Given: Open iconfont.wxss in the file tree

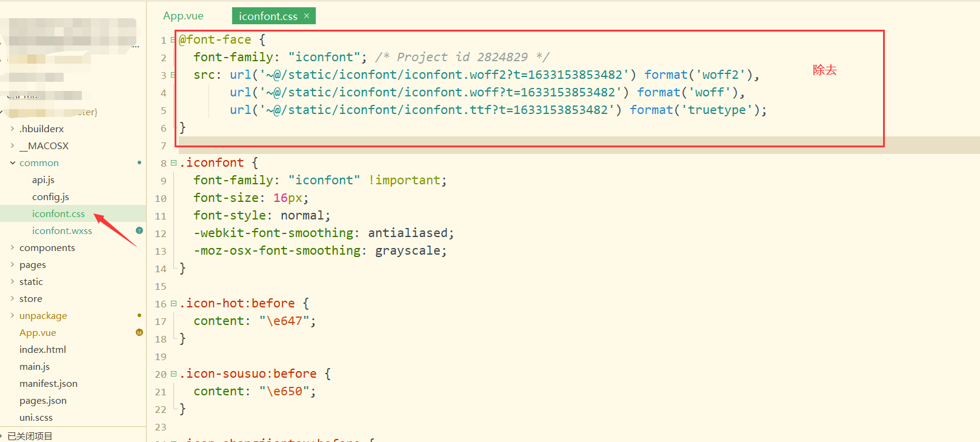Looking at the screenshot, I should 62,230.
